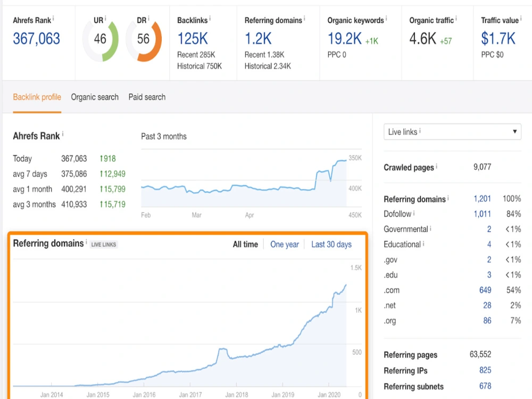Click the info icon by the Ahrefs Rank section heading
The image size is (532, 399).
(x=62, y=134)
